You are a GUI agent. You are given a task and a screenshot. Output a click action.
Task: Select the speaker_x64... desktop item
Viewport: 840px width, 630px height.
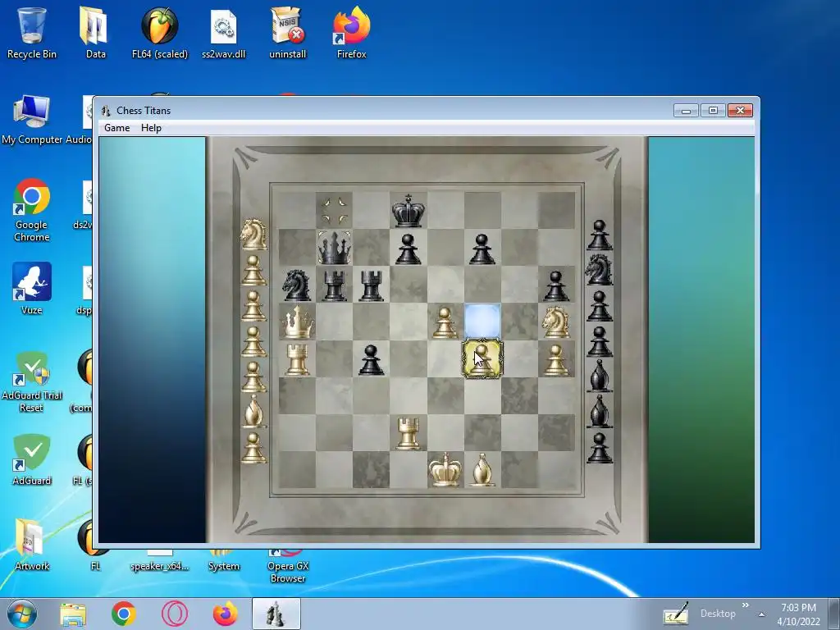[160, 561]
